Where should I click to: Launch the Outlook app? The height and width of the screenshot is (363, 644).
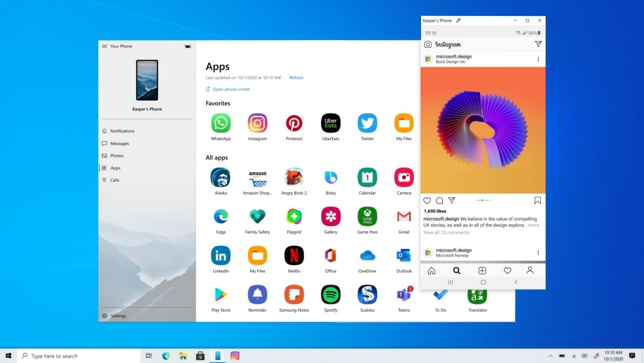click(404, 255)
